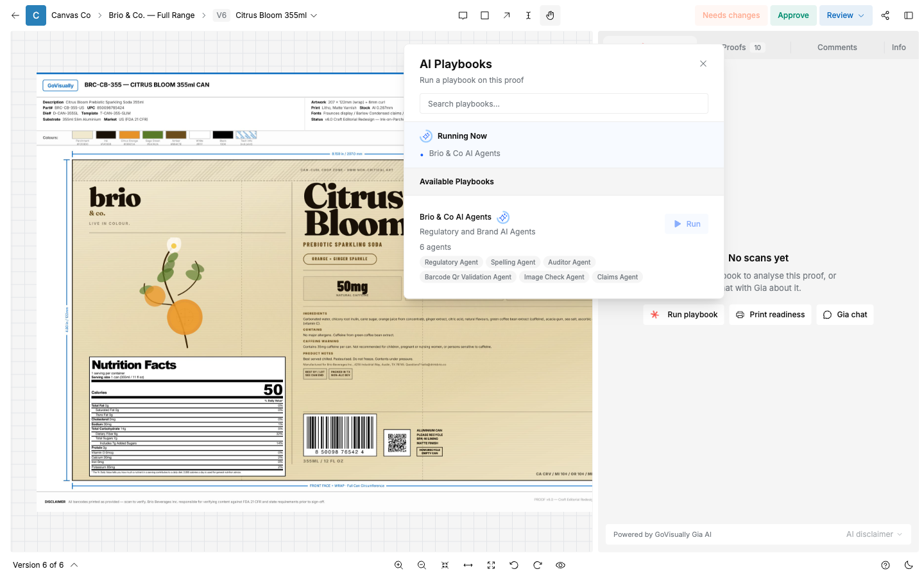Viewport: 924px width, 578px height.
Task: Click the Auditor Agent chip
Action: point(569,262)
